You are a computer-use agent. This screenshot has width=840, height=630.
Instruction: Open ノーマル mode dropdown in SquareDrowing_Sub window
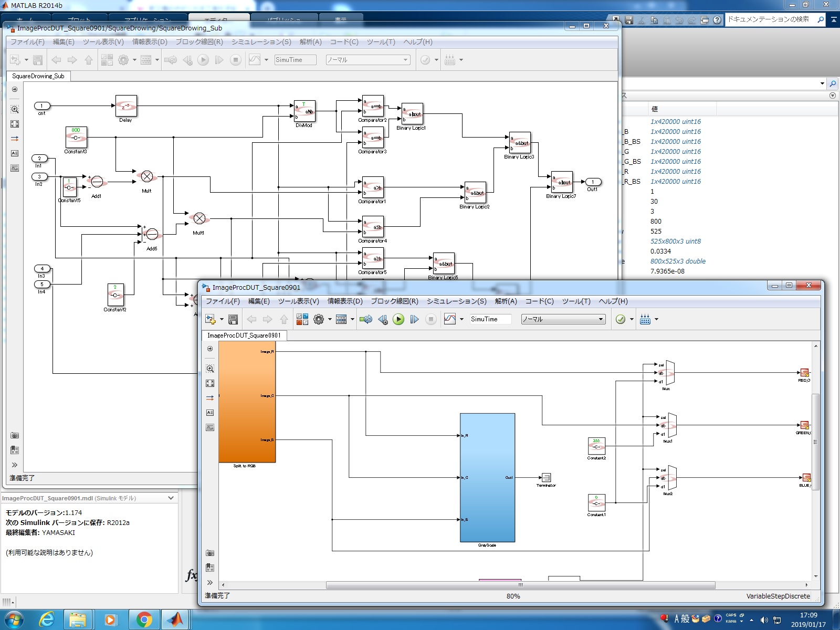click(367, 60)
